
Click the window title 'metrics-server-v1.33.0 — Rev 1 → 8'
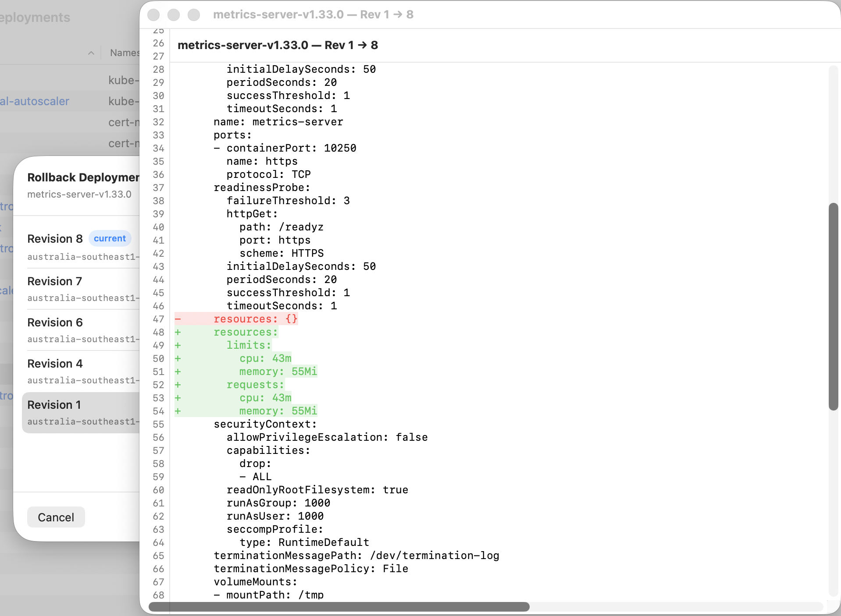coord(313,14)
